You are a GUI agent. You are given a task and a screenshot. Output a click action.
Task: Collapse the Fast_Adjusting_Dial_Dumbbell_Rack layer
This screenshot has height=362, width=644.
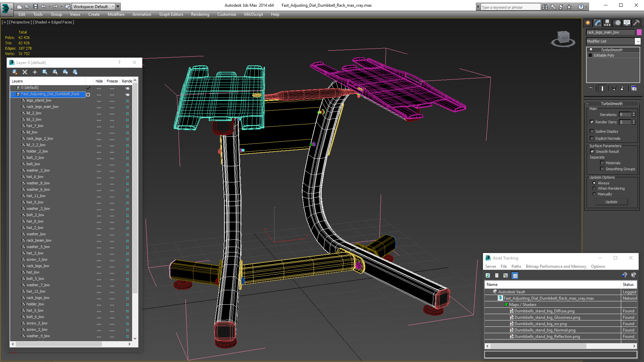(13, 94)
